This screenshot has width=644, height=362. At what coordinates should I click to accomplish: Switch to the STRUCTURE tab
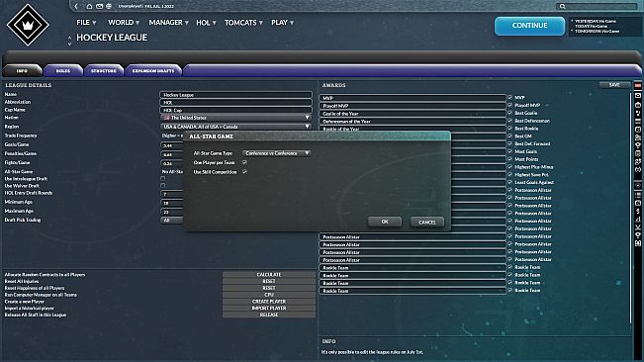pos(104,70)
